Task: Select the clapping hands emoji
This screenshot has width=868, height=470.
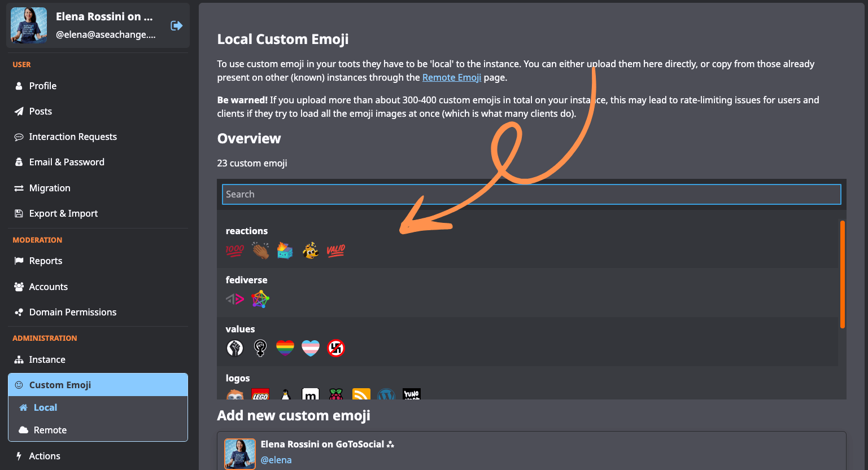Action: (260, 250)
